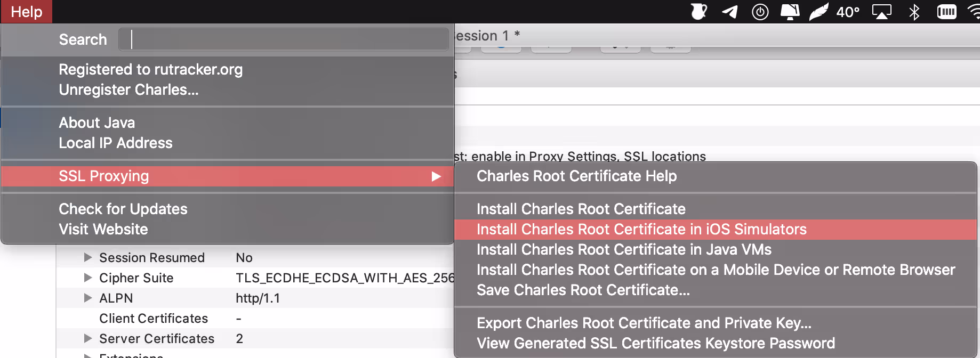Click the TLS_ECDHE_ECDSA_WITH_AES_256 value
980x358 pixels.
point(344,278)
